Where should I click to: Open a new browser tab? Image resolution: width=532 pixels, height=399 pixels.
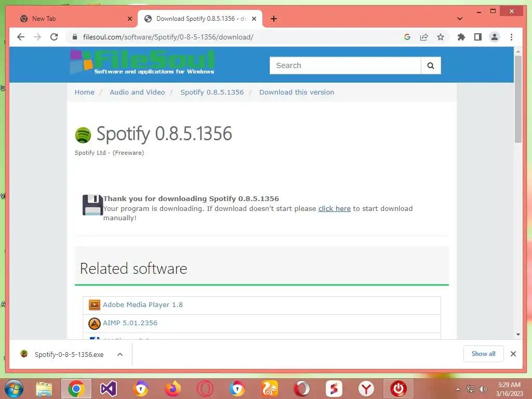pyautogui.click(x=274, y=19)
